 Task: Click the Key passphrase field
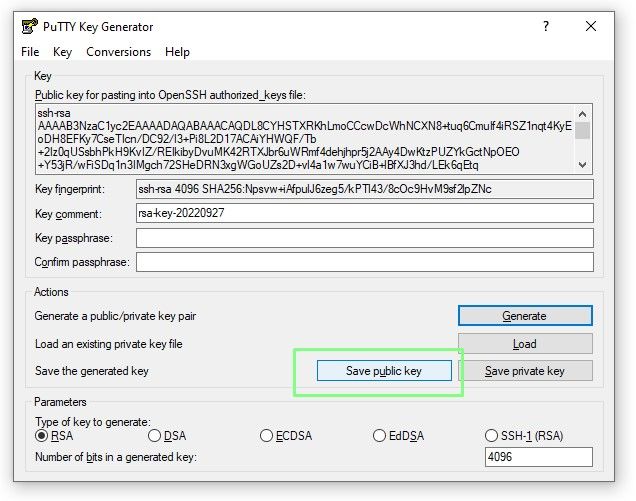coord(364,238)
